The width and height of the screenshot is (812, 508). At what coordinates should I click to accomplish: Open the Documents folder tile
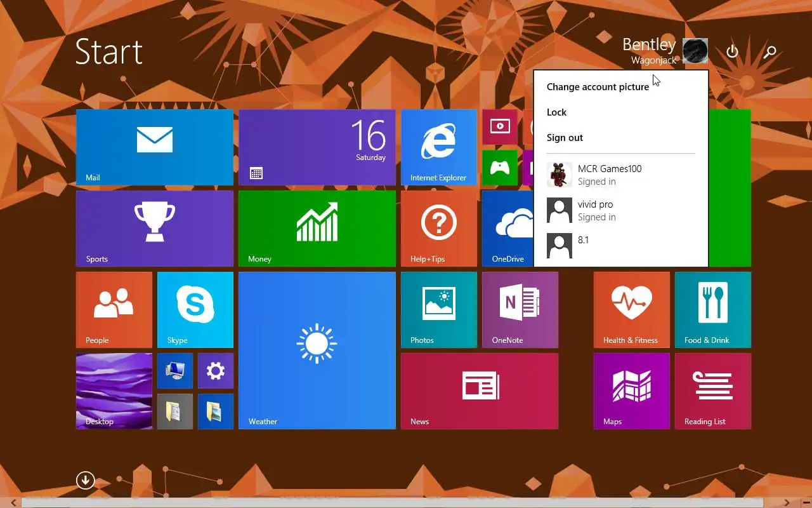tap(175, 411)
